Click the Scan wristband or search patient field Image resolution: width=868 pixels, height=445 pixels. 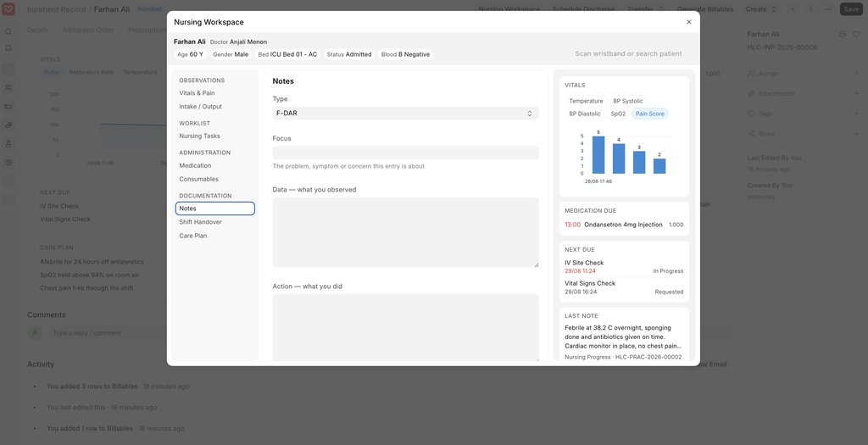pos(628,53)
